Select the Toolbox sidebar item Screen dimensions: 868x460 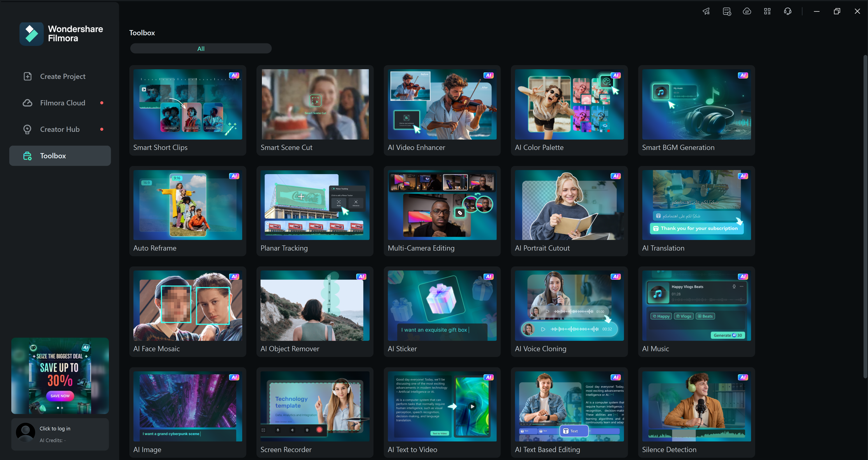click(x=60, y=156)
